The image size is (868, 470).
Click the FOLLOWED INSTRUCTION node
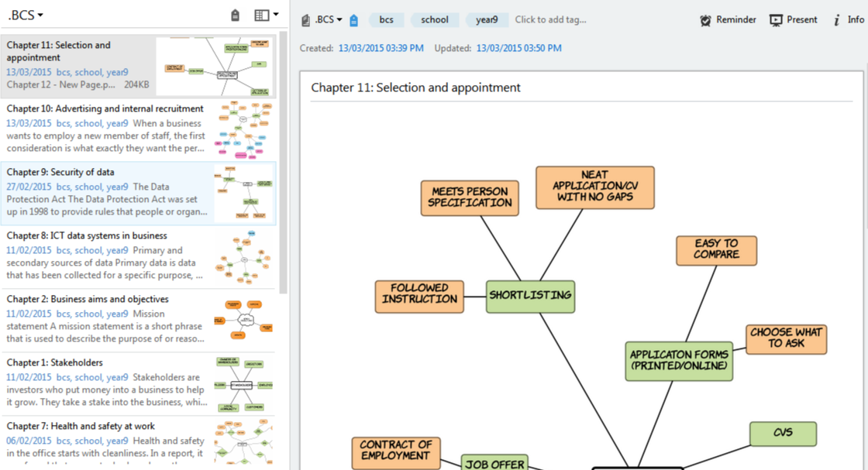pyautogui.click(x=419, y=297)
